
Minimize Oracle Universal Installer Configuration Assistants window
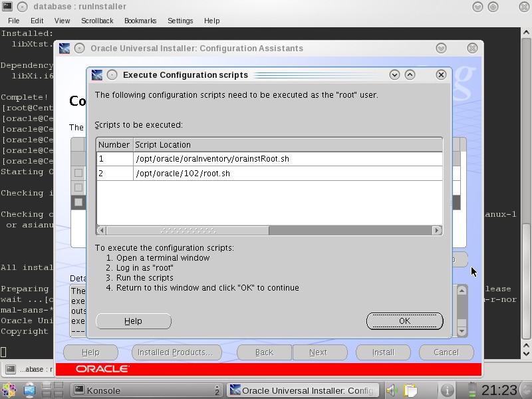point(441,48)
